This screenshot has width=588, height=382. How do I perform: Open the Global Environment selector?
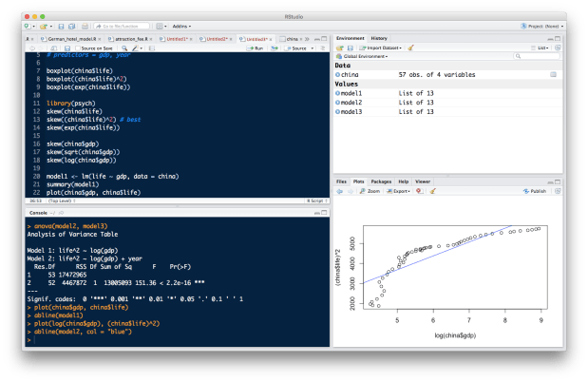pos(362,56)
